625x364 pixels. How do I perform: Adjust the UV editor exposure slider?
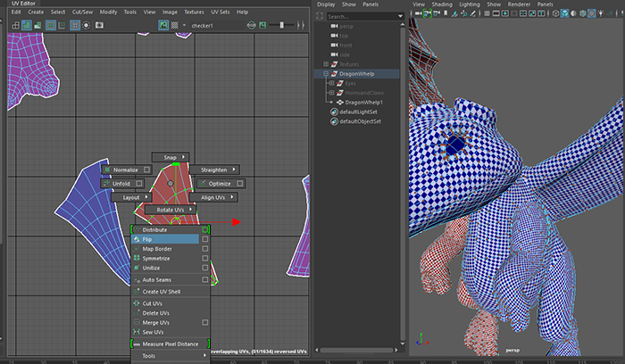click(x=281, y=25)
